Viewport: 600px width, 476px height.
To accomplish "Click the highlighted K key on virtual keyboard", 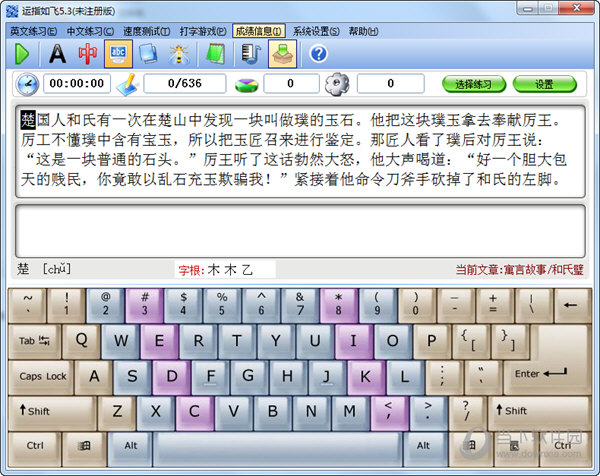I will click(x=366, y=377).
